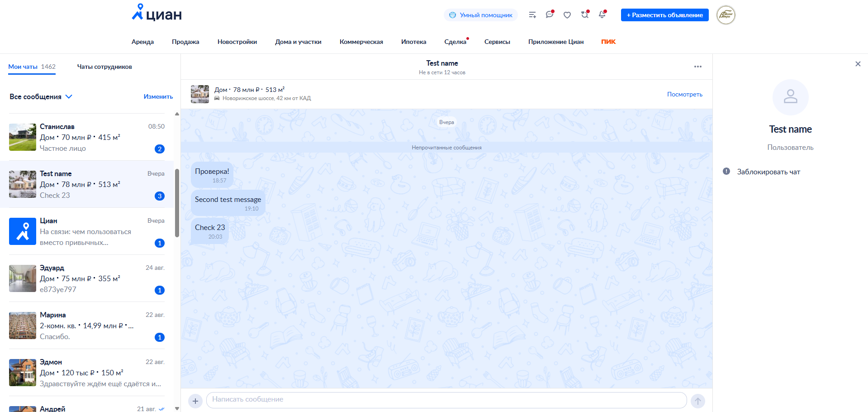This screenshot has width=868, height=412.
Task: Open the 'Продажа' navigation menu
Action: tap(185, 42)
